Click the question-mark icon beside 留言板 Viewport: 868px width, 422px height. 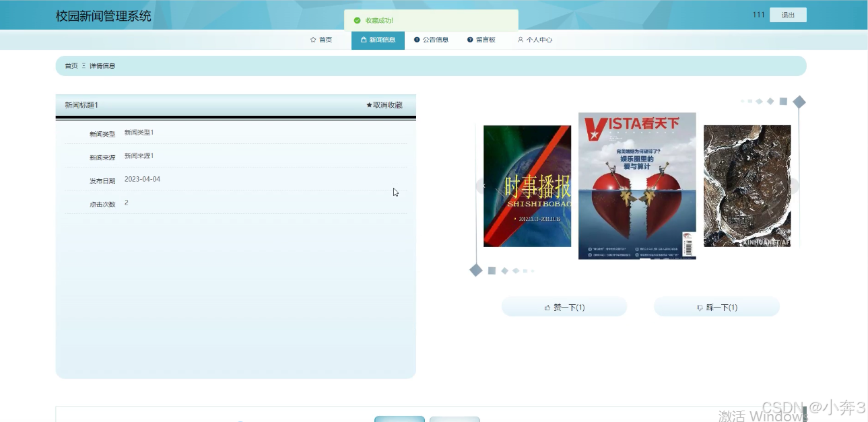click(x=470, y=40)
